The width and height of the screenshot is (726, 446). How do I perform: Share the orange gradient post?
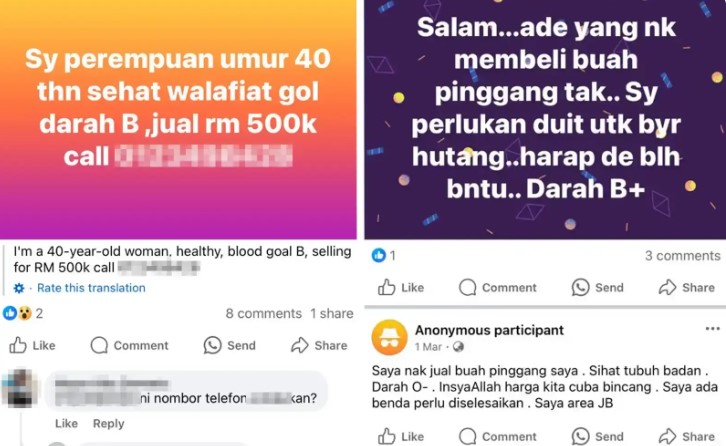tap(319, 345)
